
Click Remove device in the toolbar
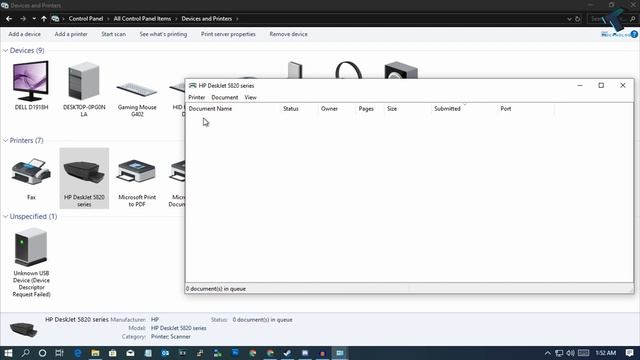[289, 34]
